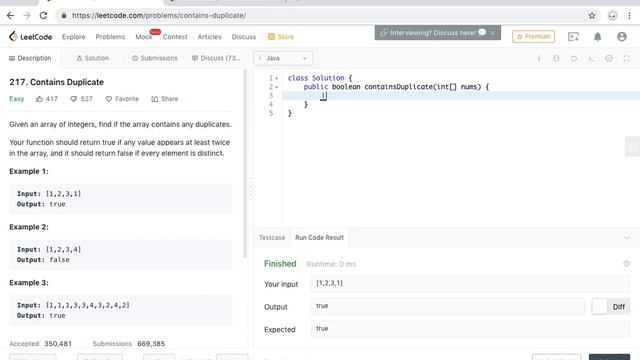Click the Example 2 input block
The width and height of the screenshot is (640, 360).
click(x=121, y=255)
